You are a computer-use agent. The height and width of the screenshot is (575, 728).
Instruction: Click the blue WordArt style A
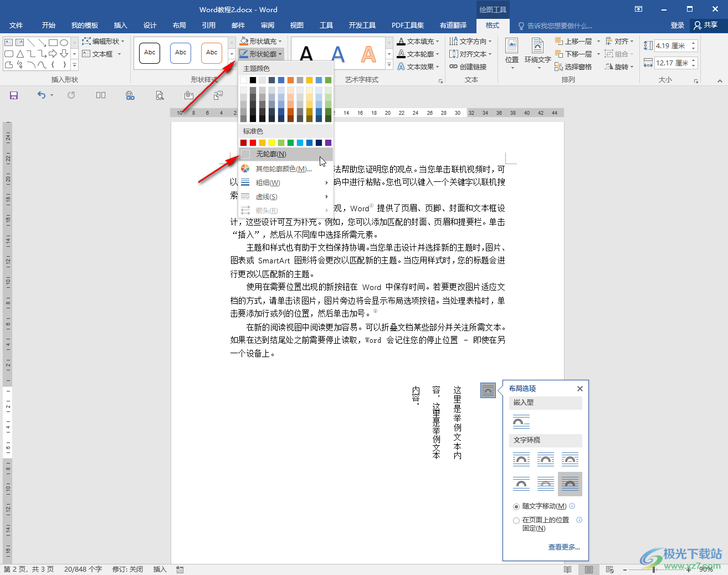337,54
